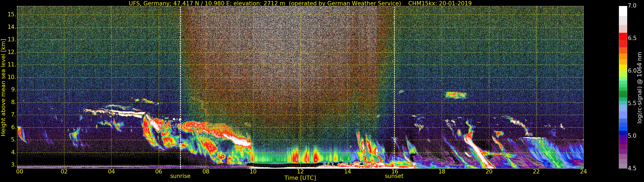Click the height axis tick '10.'
Viewport: 644px width, 182px height.
12,77
